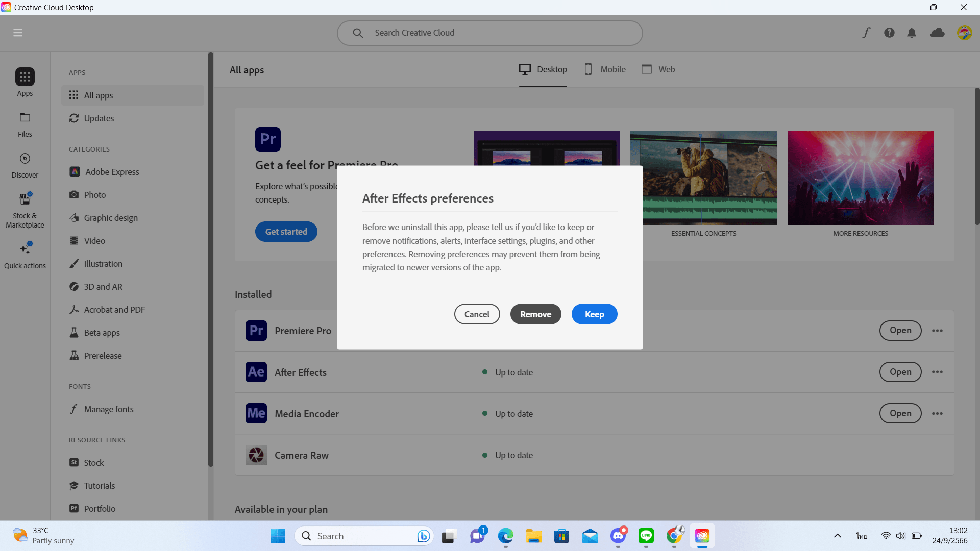The height and width of the screenshot is (551, 980).
Task: Click the notifications bell
Action: [x=912, y=33]
